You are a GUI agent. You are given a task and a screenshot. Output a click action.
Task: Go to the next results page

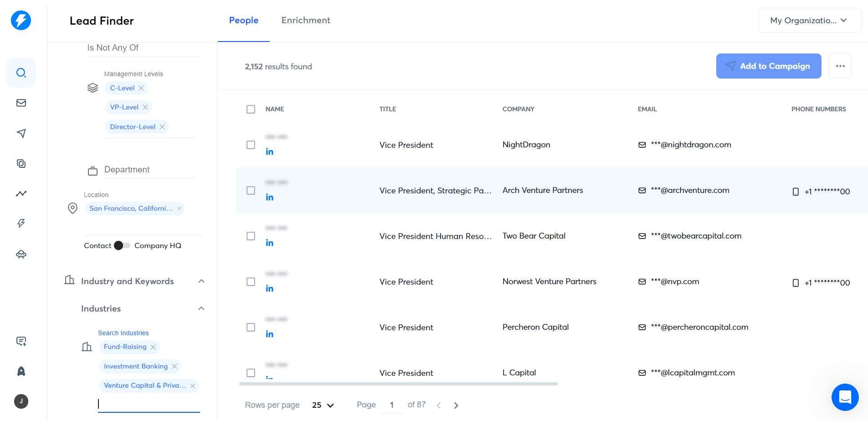coord(456,405)
